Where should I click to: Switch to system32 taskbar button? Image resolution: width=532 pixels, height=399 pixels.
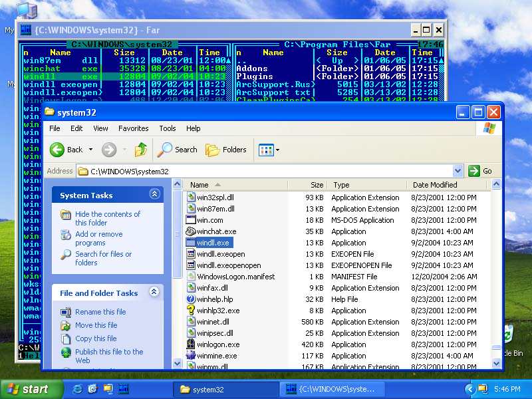(x=225, y=389)
